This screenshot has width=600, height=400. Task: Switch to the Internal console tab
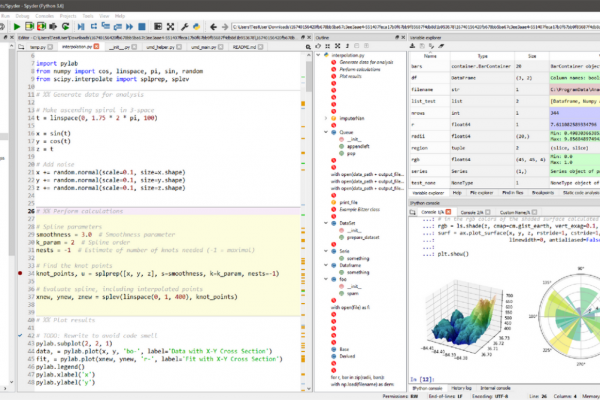click(495, 388)
